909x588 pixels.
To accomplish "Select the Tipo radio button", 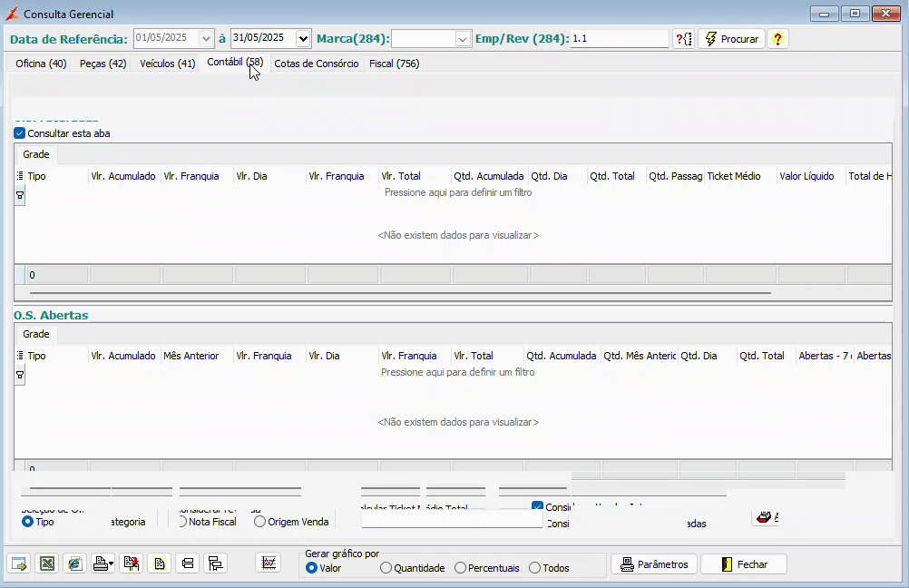I will [27, 522].
